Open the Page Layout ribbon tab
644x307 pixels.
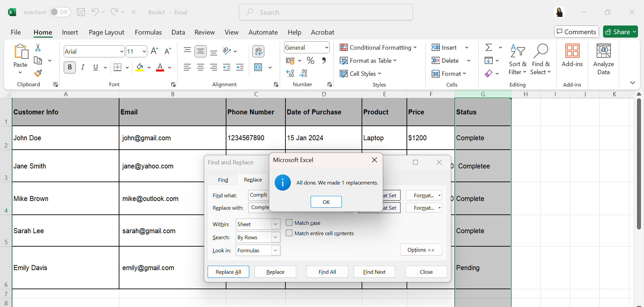point(106,32)
